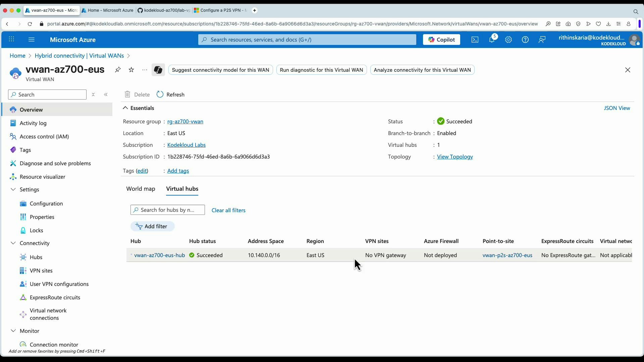The image size is (644, 362).
Task: Run diagnostic for this Virtual WAN
Action: click(322, 70)
